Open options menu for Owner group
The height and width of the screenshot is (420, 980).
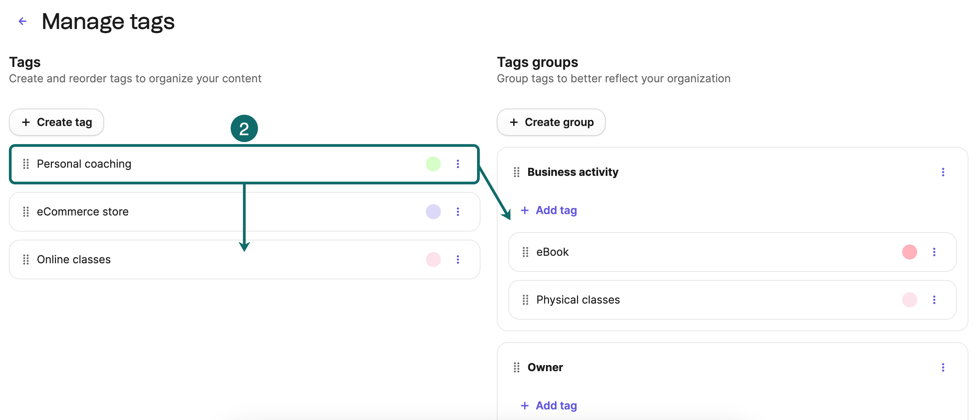pos(943,367)
